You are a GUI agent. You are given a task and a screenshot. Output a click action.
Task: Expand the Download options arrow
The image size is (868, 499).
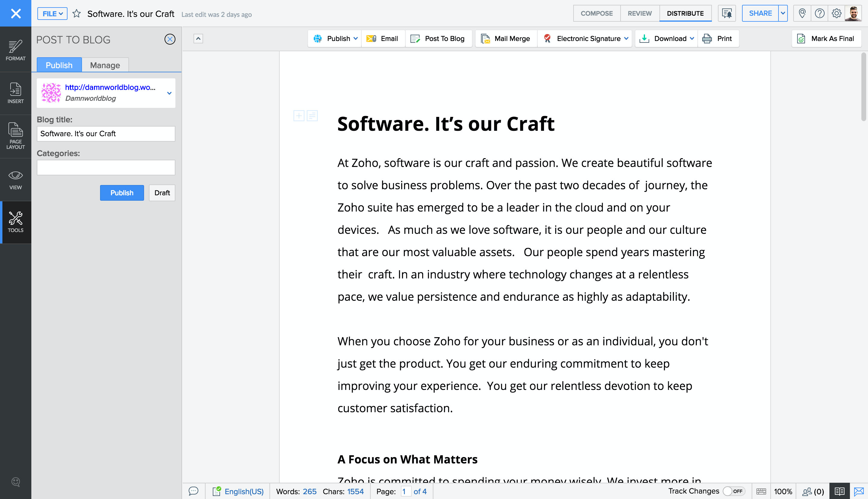click(692, 38)
